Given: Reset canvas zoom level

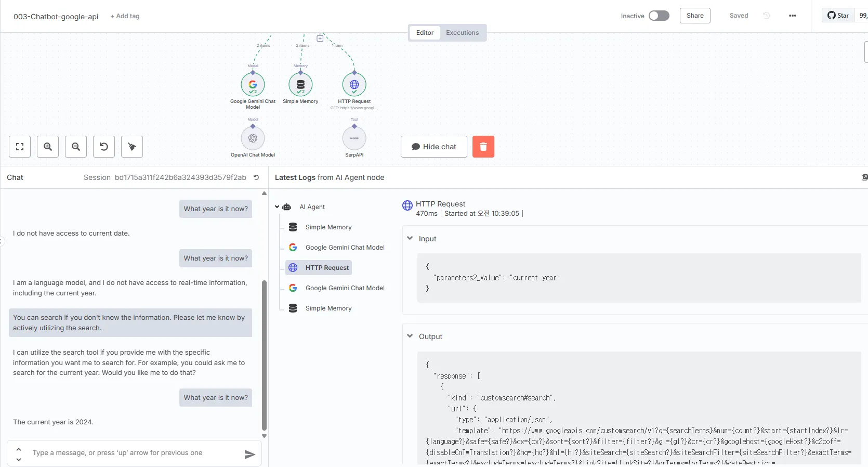Looking at the screenshot, I should [x=104, y=147].
